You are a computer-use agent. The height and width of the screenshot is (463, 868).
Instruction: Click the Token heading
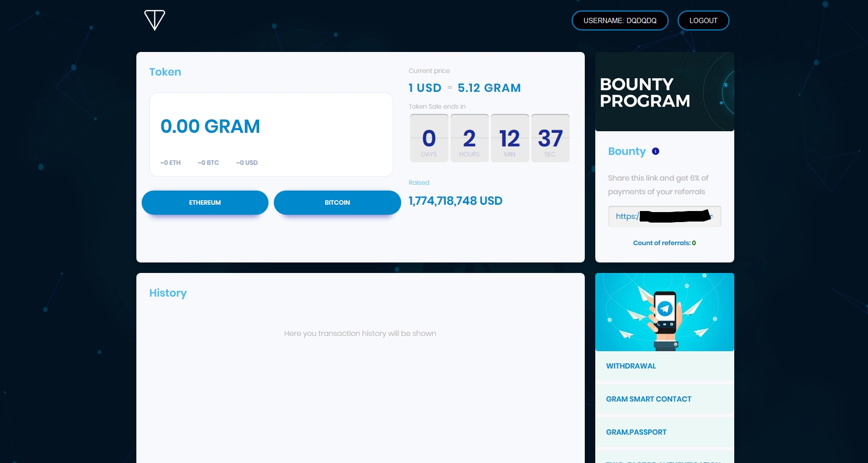click(165, 72)
